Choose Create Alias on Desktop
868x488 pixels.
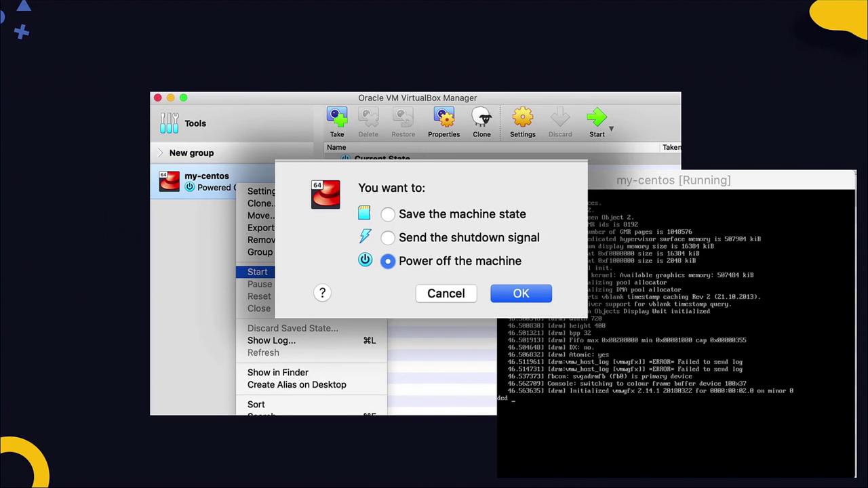click(312, 384)
